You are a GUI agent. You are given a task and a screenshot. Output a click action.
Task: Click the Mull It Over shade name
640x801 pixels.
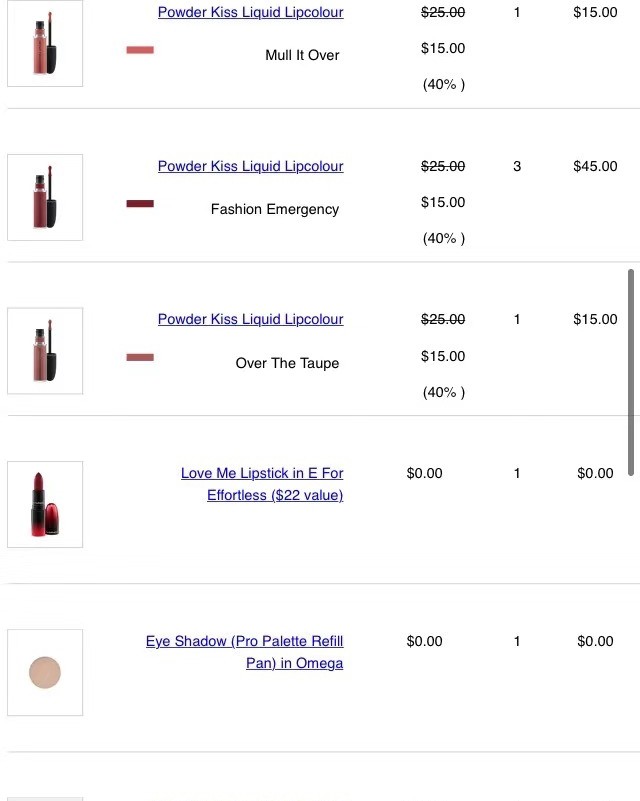tap(302, 55)
